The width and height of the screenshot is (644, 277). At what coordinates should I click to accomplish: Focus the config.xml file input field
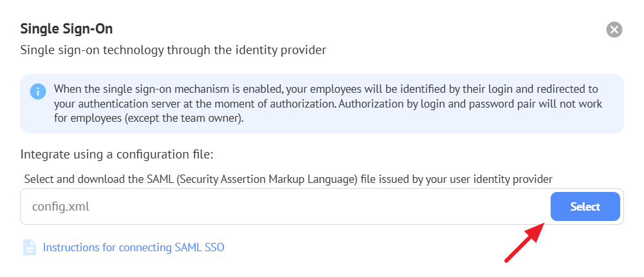[x=283, y=207]
